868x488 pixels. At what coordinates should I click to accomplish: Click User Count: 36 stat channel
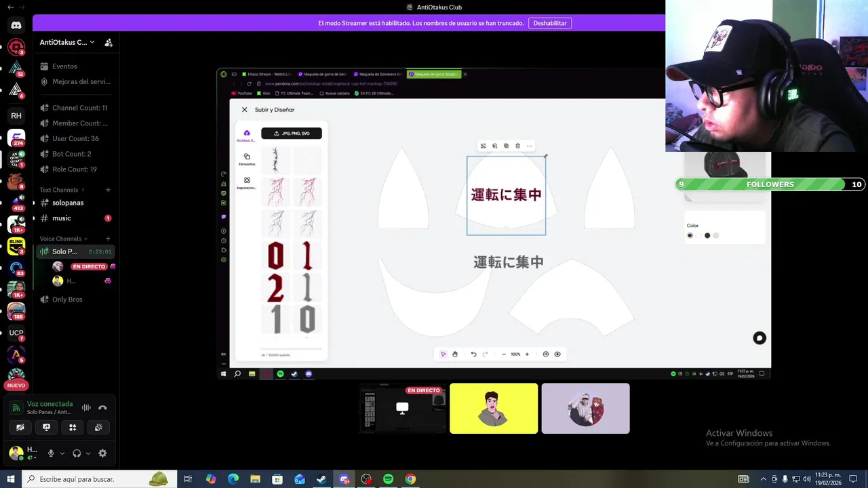(x=76, y=138)
